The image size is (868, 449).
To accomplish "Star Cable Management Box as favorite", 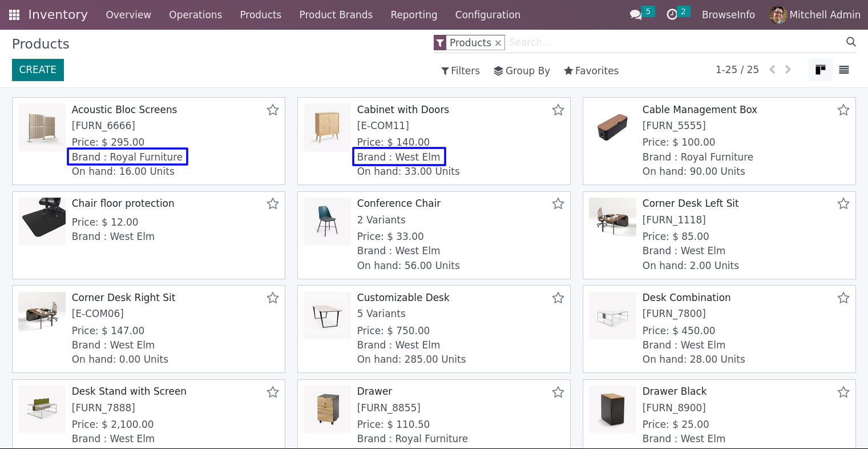I will click(x=843, y=110).
